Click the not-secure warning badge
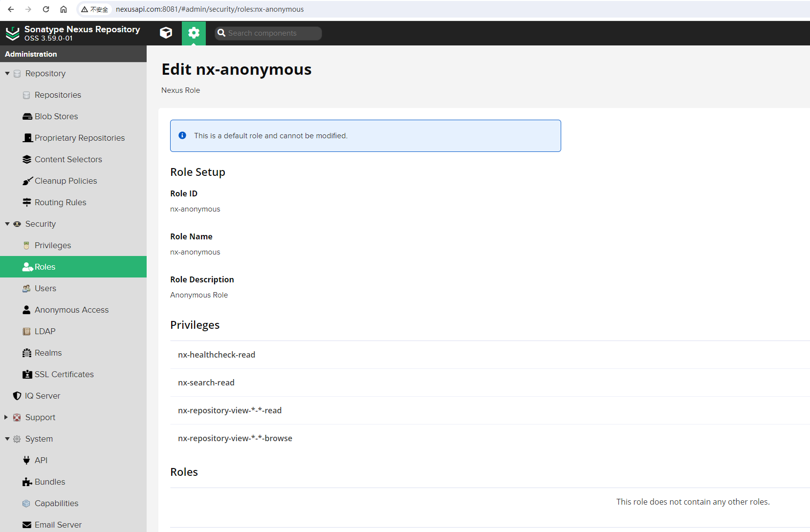The height and width of the screenshot is (532, 810). click(95, 9)
